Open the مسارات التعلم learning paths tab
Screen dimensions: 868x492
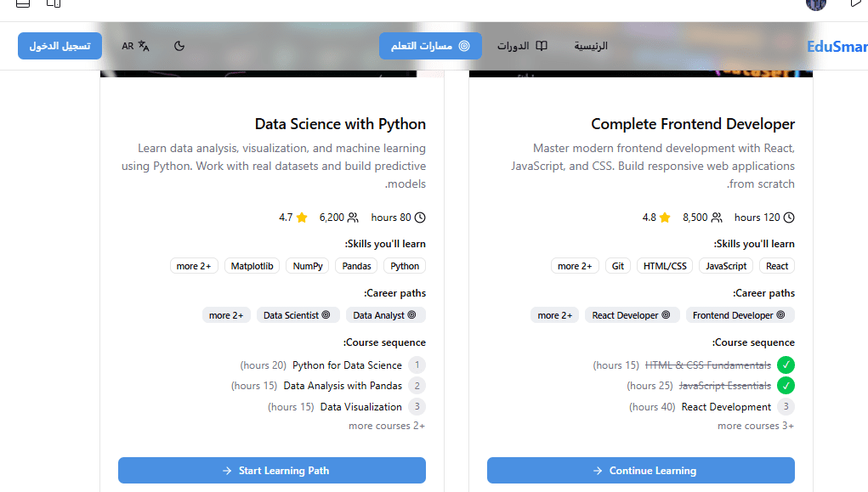(430, 46)
